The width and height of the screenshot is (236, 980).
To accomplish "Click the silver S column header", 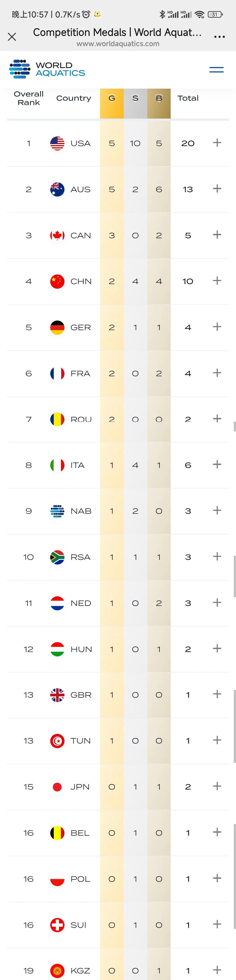I will coord(135,98).
